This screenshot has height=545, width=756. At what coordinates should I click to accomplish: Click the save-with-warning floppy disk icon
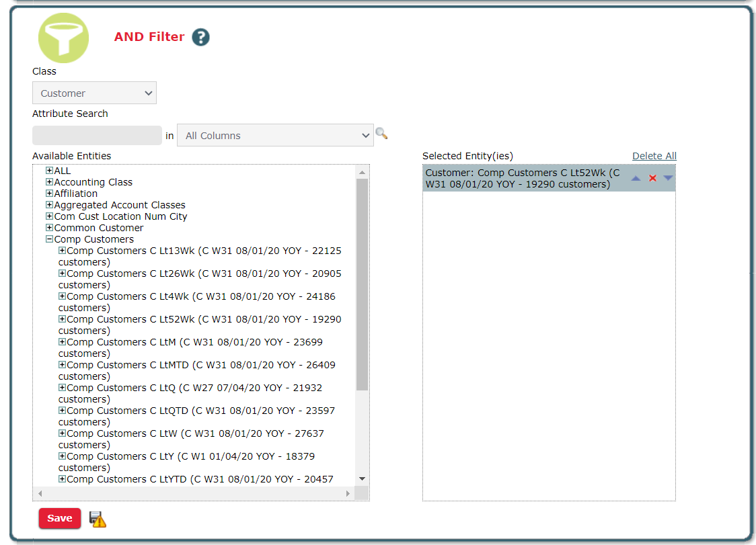coord(98,519)
